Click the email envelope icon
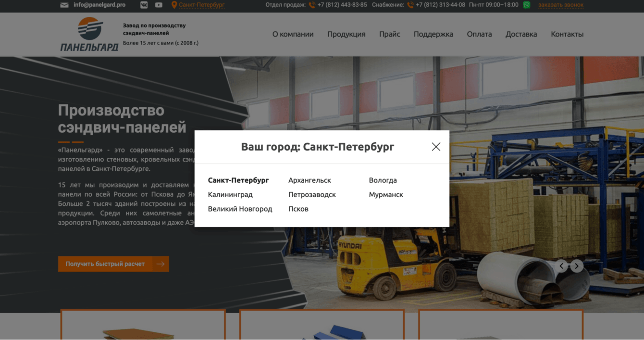644x340 pixels. point(64,5)
